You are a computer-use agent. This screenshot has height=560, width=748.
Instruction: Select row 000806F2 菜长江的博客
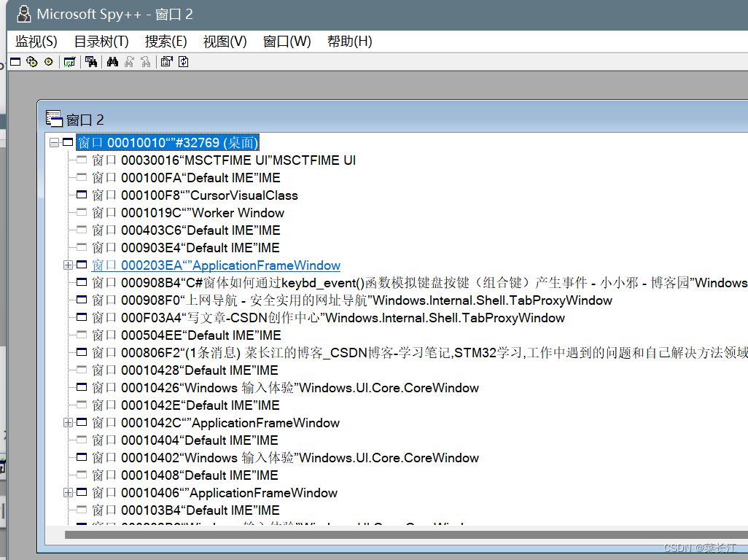click(419, 352)
